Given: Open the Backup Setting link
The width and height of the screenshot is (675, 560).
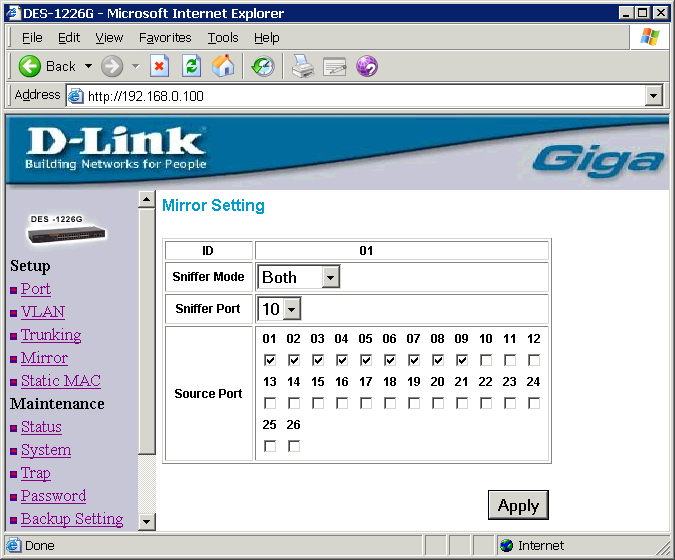Looking at the screenshot, I should click(x=72, y=519).
